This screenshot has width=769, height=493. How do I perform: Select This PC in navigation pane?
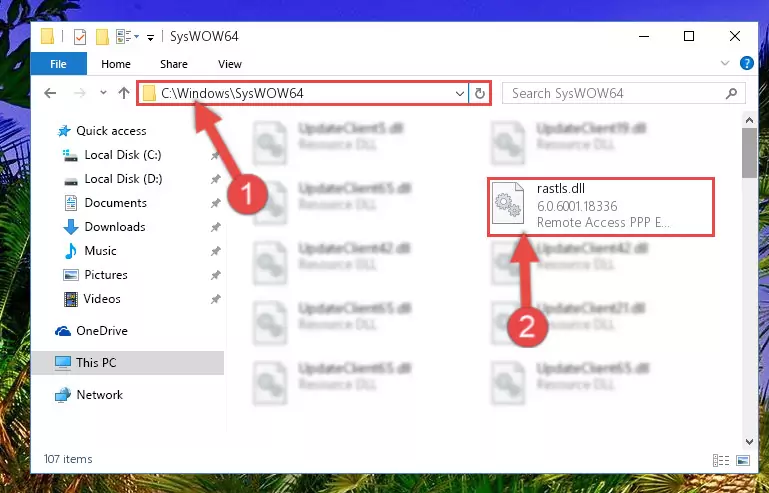(128, 363)
